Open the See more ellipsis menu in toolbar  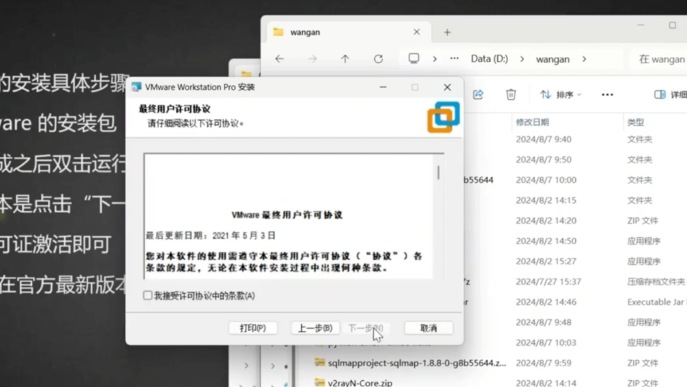607,95
